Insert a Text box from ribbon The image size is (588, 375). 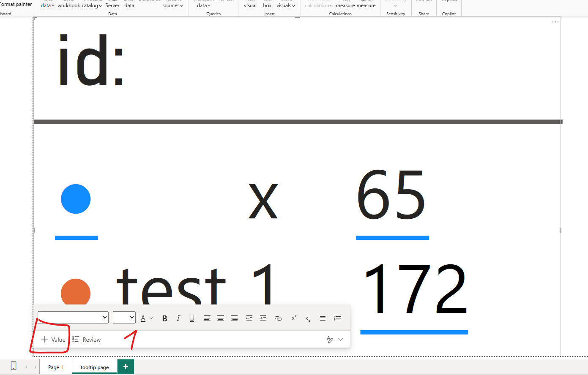click(267, 4)
